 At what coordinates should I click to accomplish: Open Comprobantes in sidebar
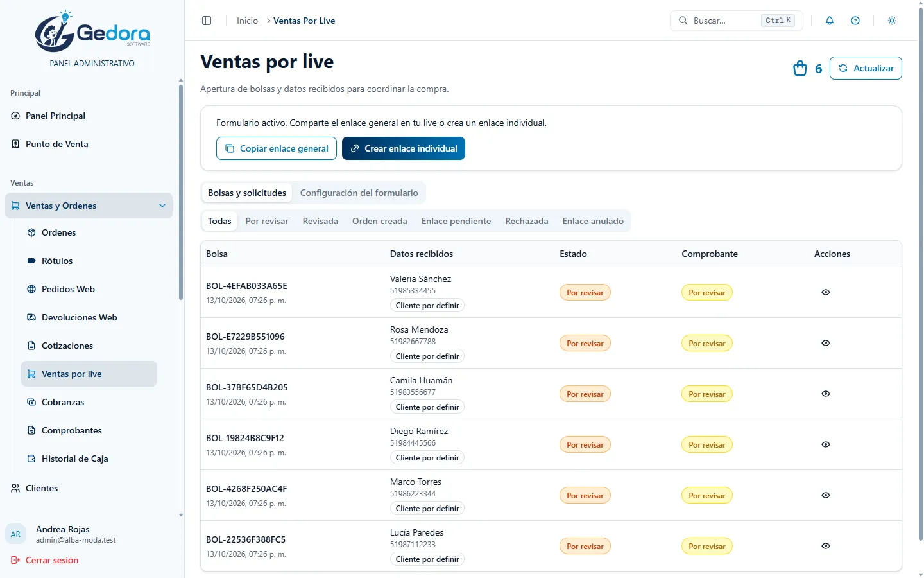pyautogui.click(x=89, y=430)
